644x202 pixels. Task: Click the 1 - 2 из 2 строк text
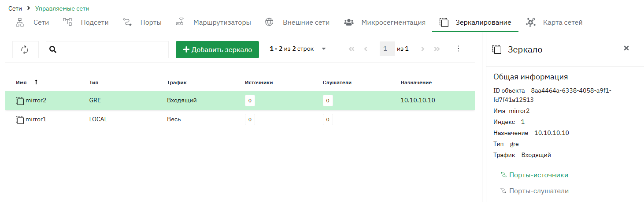pos(292,49)
